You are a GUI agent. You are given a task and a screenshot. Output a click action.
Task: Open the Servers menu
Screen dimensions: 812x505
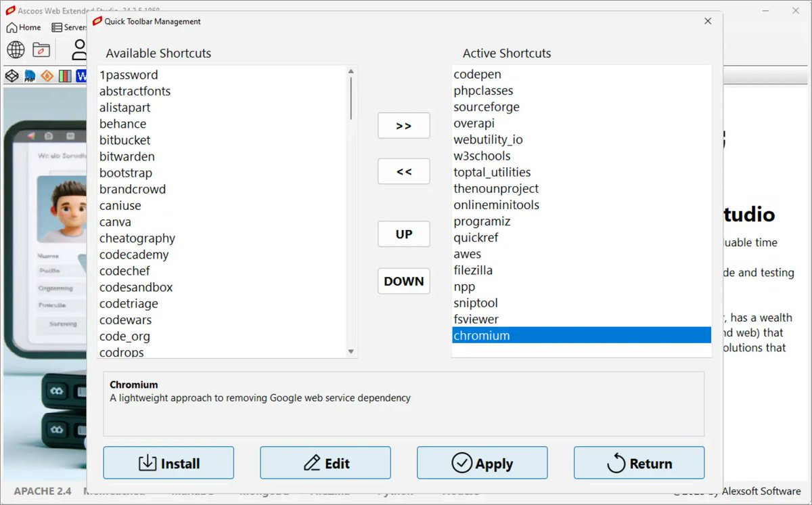(70, 27)
